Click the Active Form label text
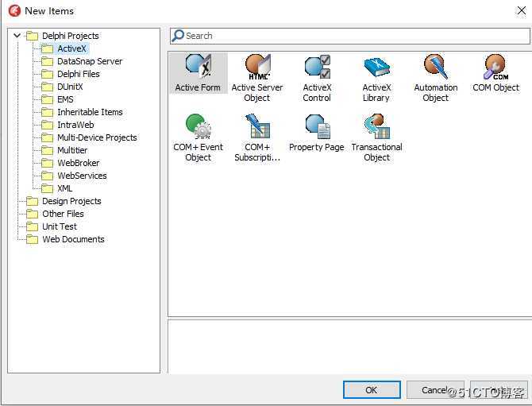The width and height of the screenshot is (532, 406). (198, 87)
